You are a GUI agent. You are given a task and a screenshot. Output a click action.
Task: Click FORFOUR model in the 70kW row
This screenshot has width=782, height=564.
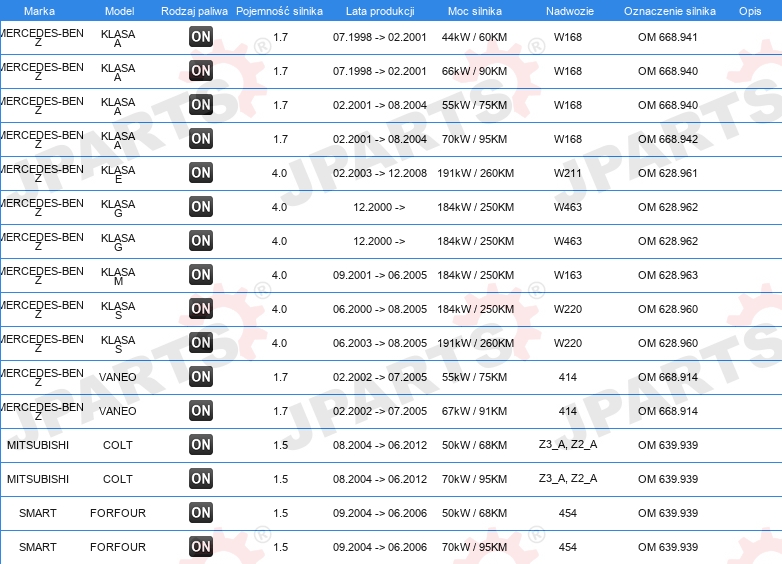(x=118, y=547)
